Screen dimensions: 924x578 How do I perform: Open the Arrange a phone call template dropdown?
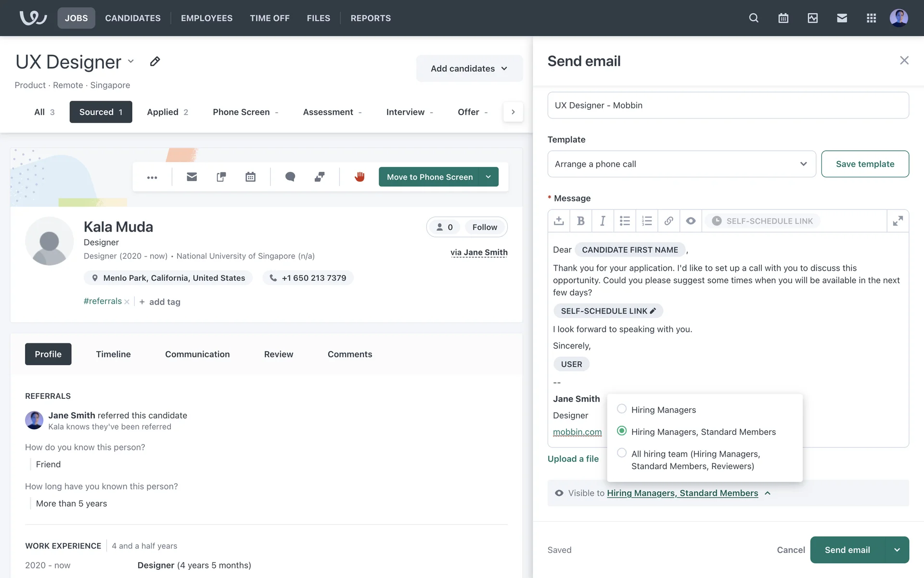pos(681,164)
